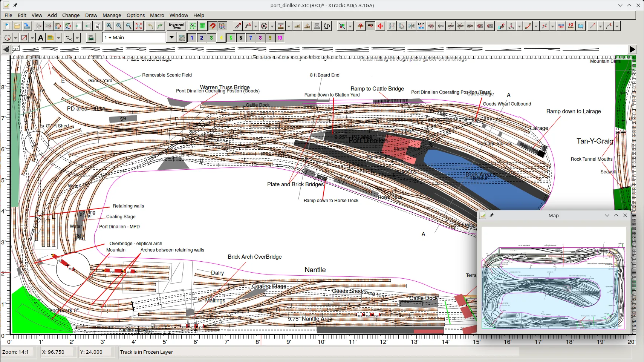Open the layer selector dropdown arrow
Screen dimensions: 644x362
(x=171, y=37)
